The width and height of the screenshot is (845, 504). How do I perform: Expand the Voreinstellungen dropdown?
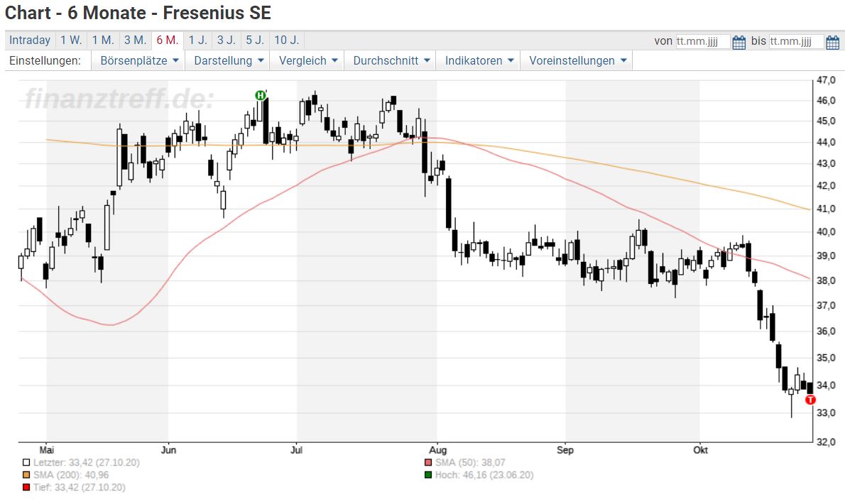pyautogui.click(x=577, y=61)
